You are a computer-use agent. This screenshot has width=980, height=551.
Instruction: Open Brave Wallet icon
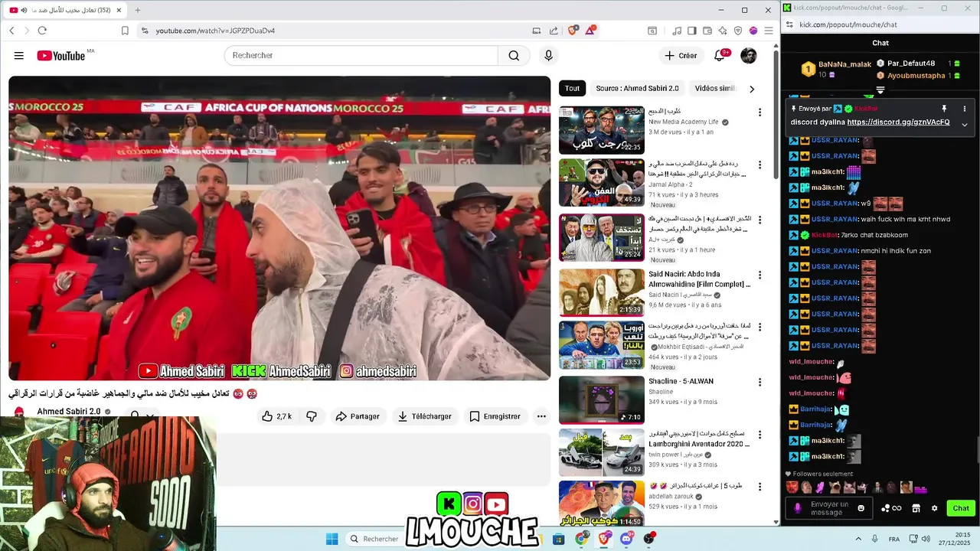tap(707, 31)
